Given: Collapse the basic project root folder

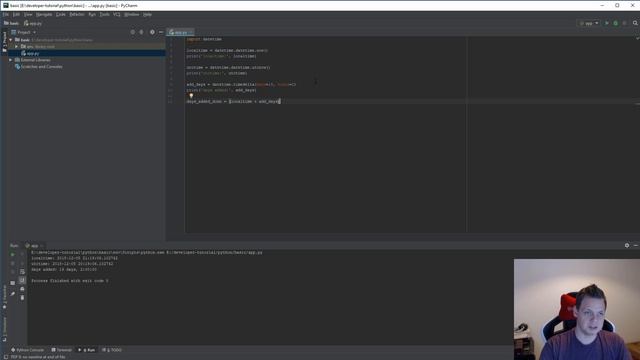Looking at the screenshot, I should coord(11,40).
